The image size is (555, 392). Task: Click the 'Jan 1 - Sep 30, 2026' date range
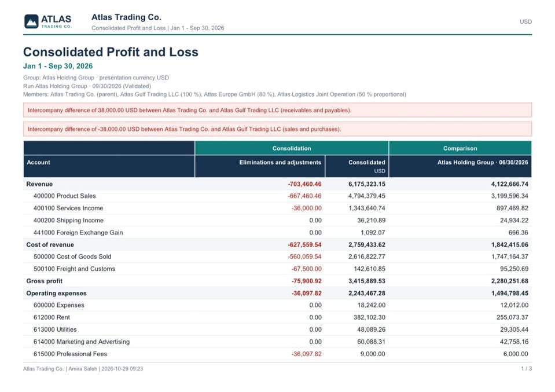[x=58, y=66]
